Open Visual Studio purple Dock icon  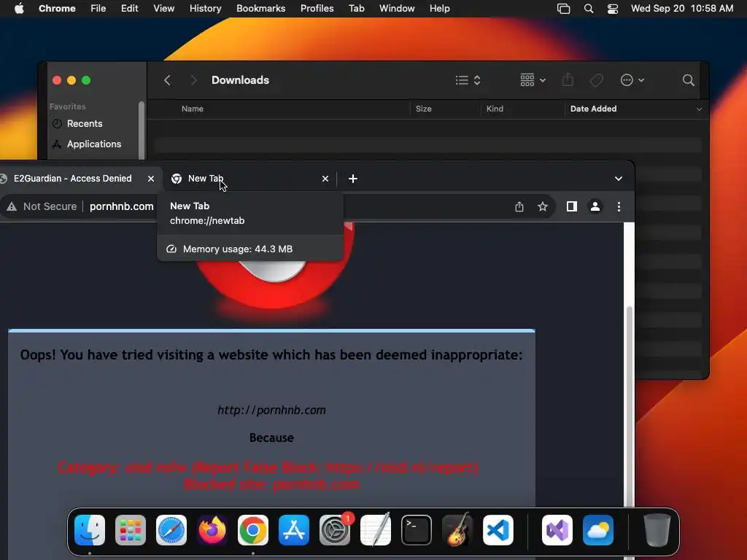[557, 530]
